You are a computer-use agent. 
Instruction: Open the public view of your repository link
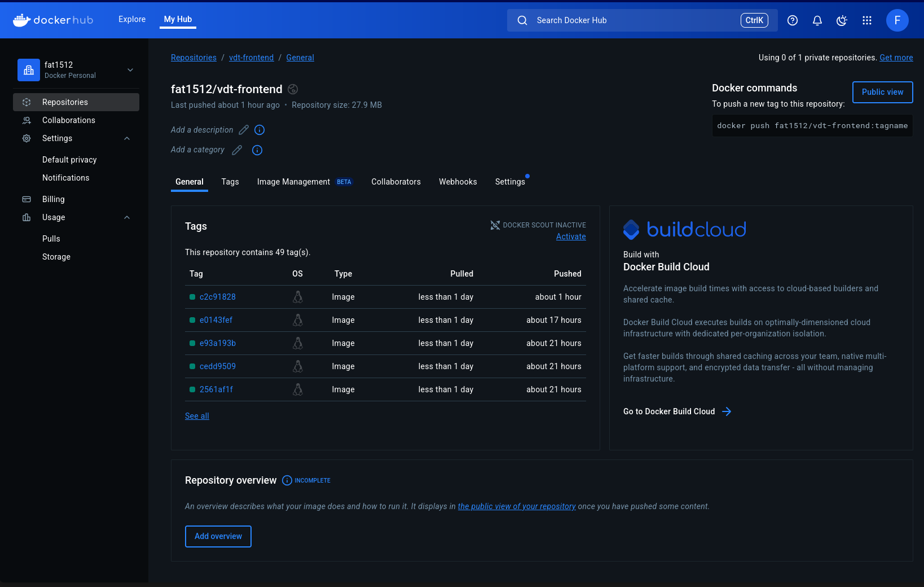click(517, 506)
